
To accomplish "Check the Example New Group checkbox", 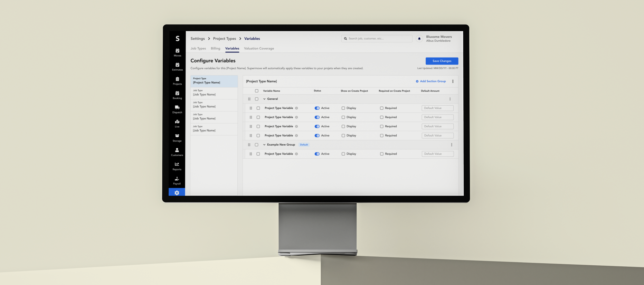I will [x=256, y=145].
